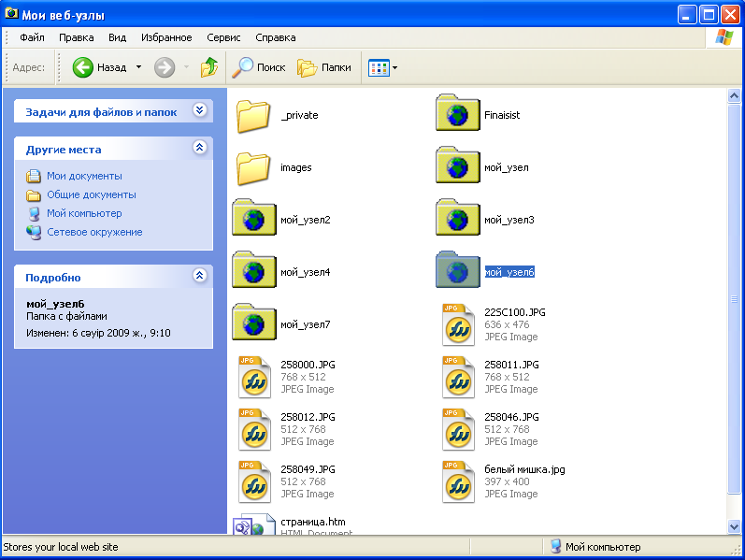This screenshot has width=745, height=560.
Task: Click the Подробно header text
Action: pyautogui.click(x=52, y=278)
